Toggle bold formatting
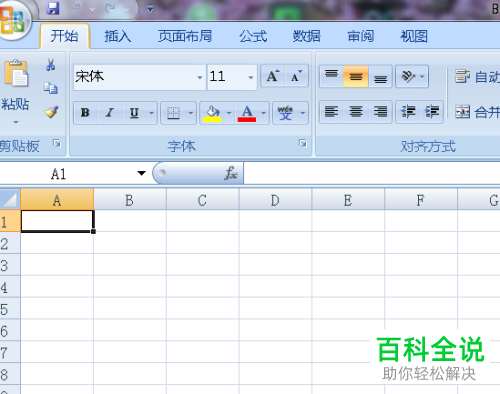 (85, 113)
